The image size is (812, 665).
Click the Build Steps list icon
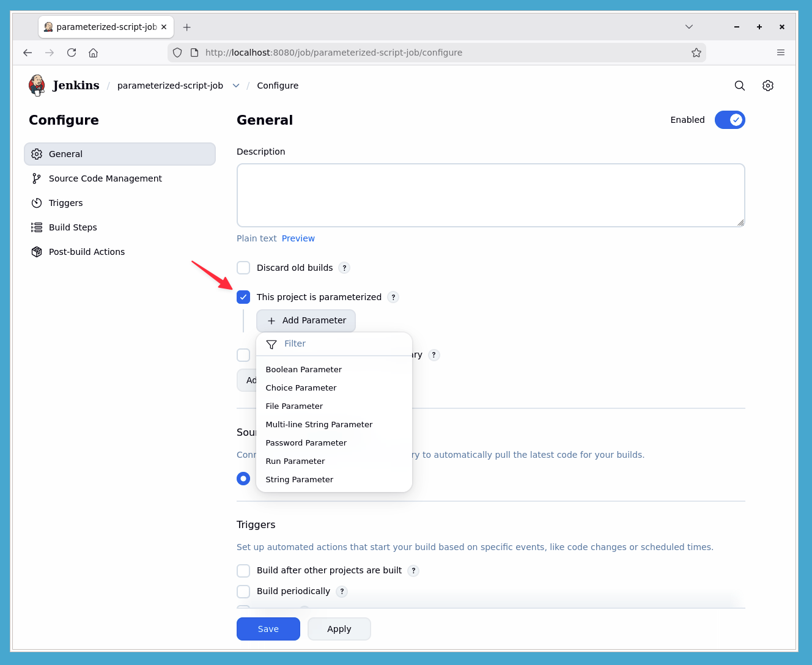(37, 227)
